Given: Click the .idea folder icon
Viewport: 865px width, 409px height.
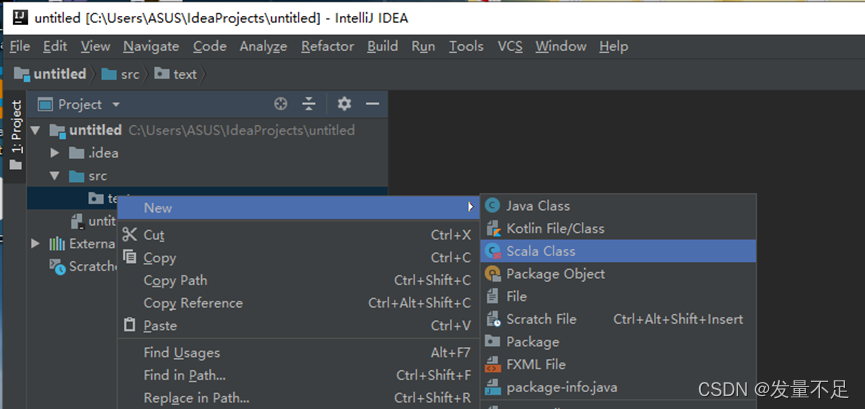Looking at the screenshot, I should [x=76, y=153].
